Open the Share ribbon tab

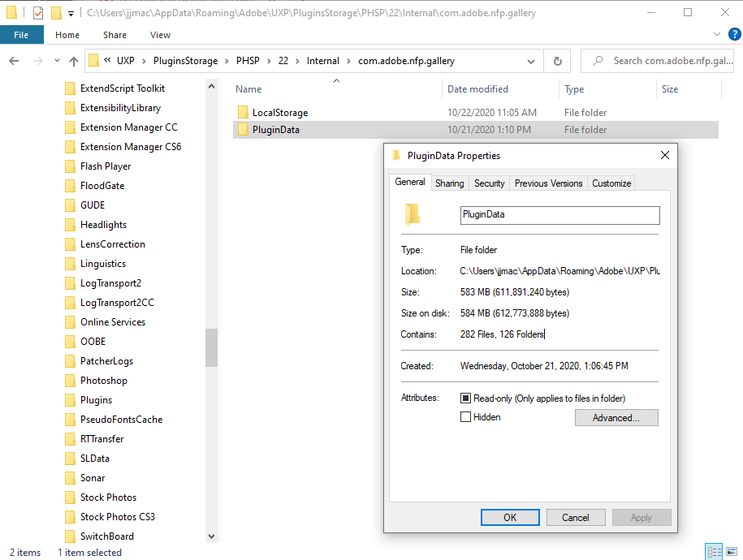[114, 35]
